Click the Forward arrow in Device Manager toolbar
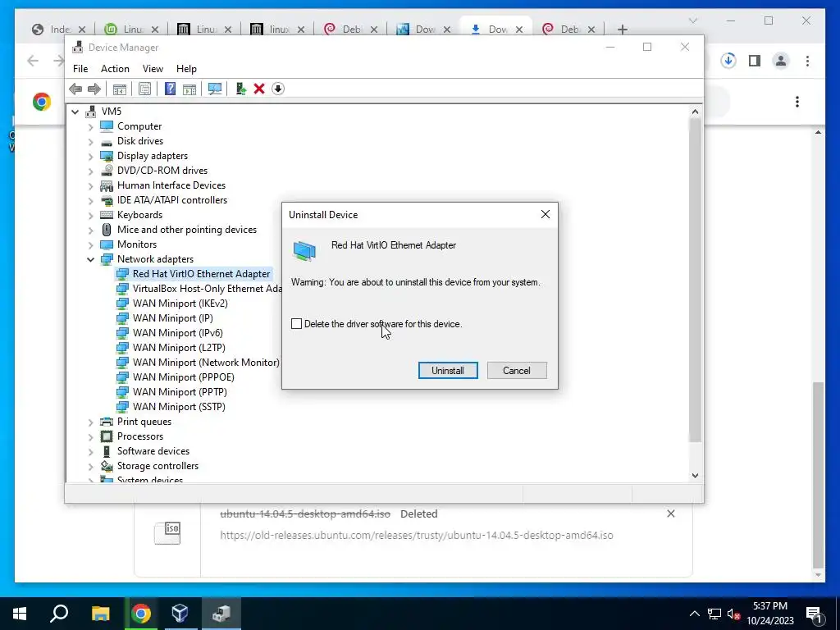The image size is (840, 630). (x=94, y=89)
